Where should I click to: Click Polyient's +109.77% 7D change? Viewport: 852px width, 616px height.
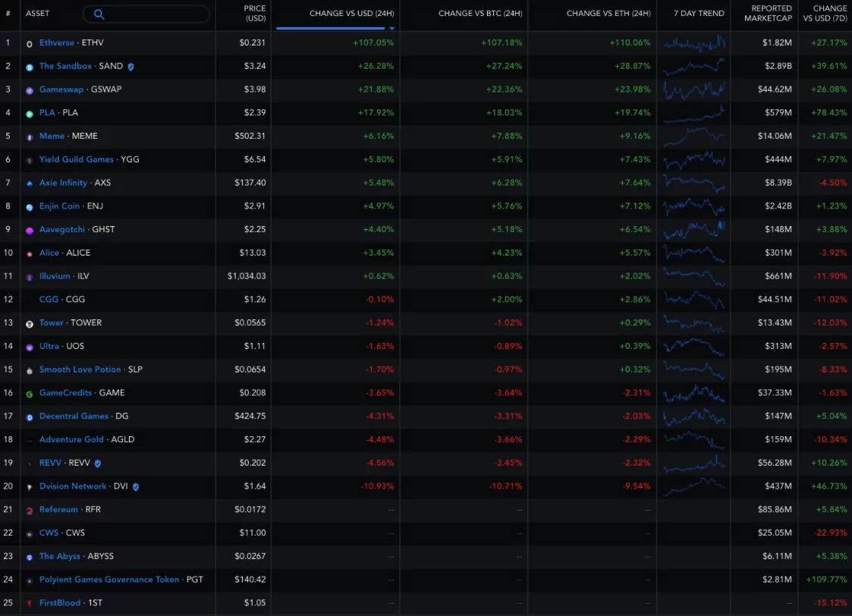pos(826,580)
